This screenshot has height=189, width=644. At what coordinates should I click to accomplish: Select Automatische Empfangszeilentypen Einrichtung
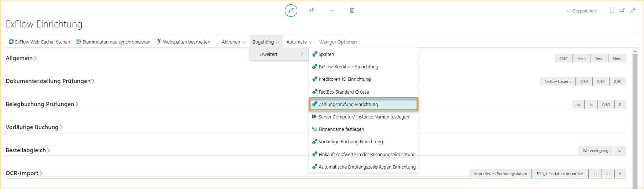click(364, 167)
